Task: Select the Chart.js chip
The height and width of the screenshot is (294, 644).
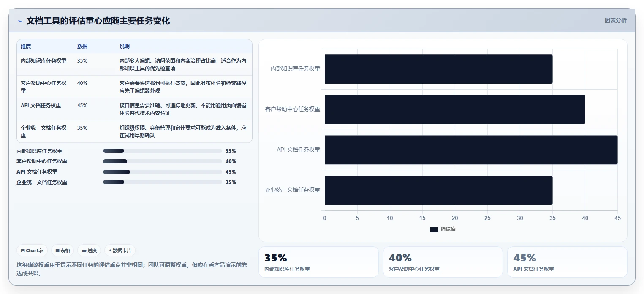Action: coord(32,250)
